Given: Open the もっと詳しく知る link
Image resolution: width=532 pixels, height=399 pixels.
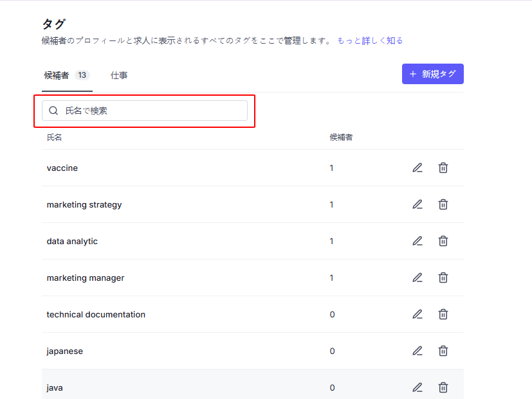Looking at the screenshot, I should point(370,40).
